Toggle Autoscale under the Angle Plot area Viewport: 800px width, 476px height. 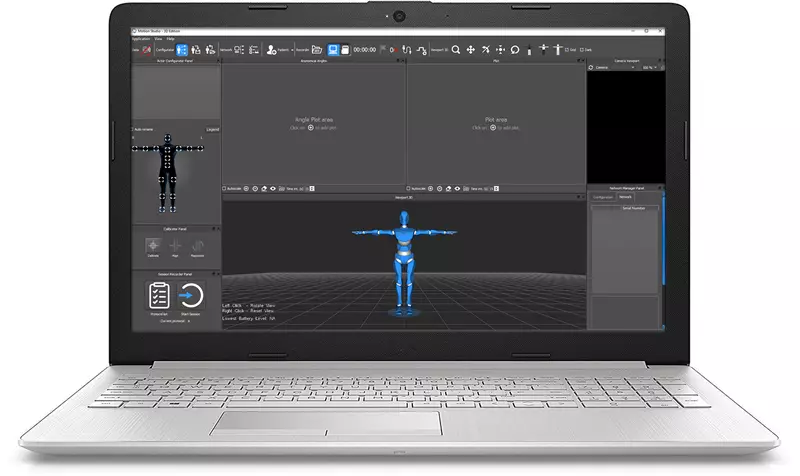(225, 187)
